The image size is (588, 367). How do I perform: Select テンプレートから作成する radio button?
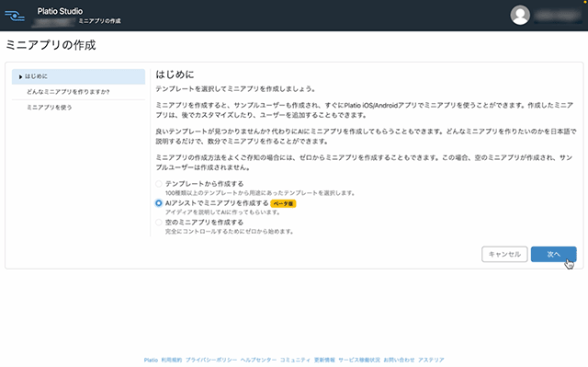pos(159,184)
